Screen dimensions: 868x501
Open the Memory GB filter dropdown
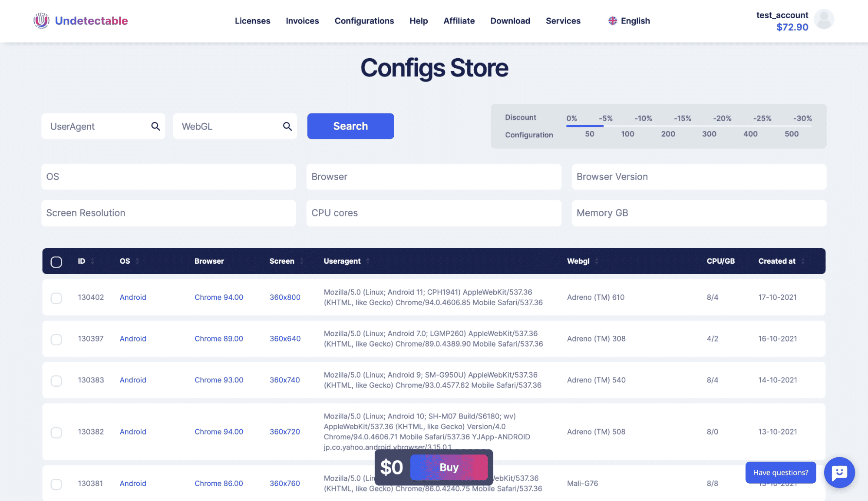tap(699, 213)
